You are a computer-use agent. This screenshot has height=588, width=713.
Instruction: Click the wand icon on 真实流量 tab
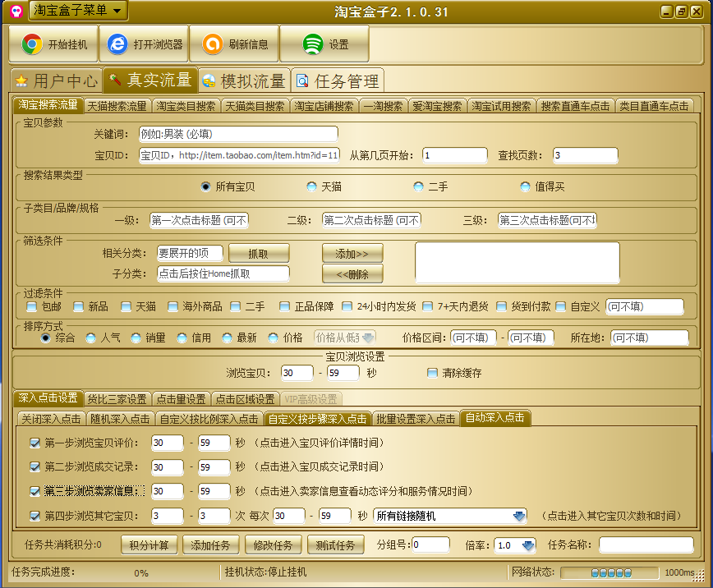pos(115,80)
